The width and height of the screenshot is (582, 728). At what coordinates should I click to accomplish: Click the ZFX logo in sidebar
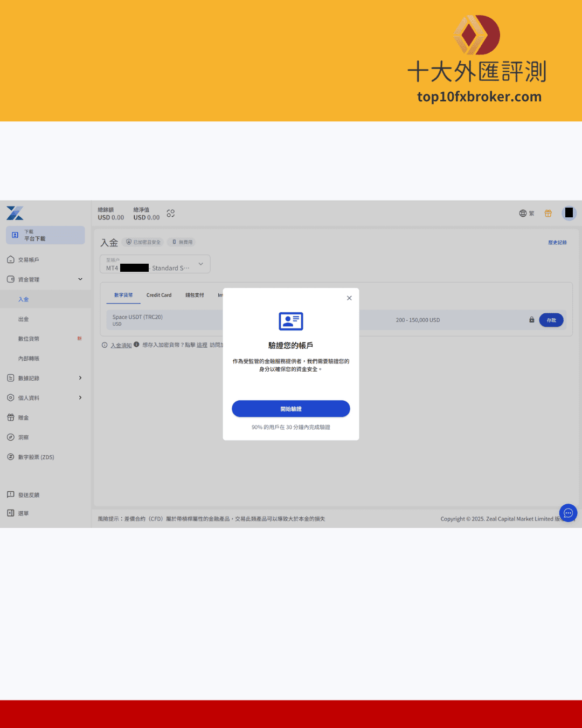point(15,213)
